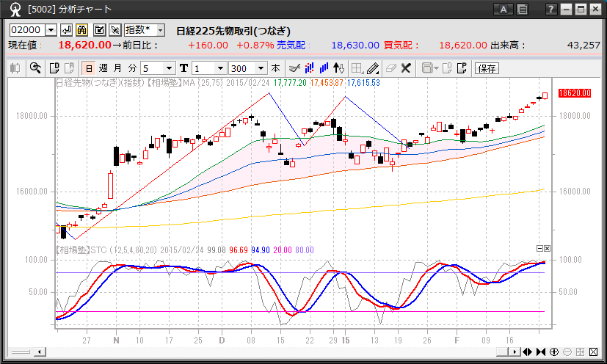
Task: Click the black X delete-drawings icon
Action: pos(405,68)
